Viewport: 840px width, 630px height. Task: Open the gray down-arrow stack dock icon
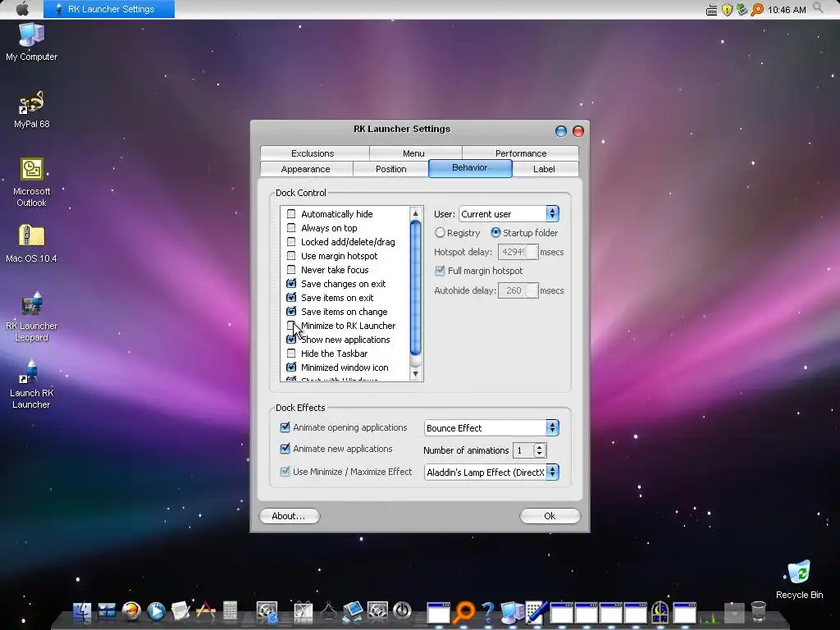[734, 612]
